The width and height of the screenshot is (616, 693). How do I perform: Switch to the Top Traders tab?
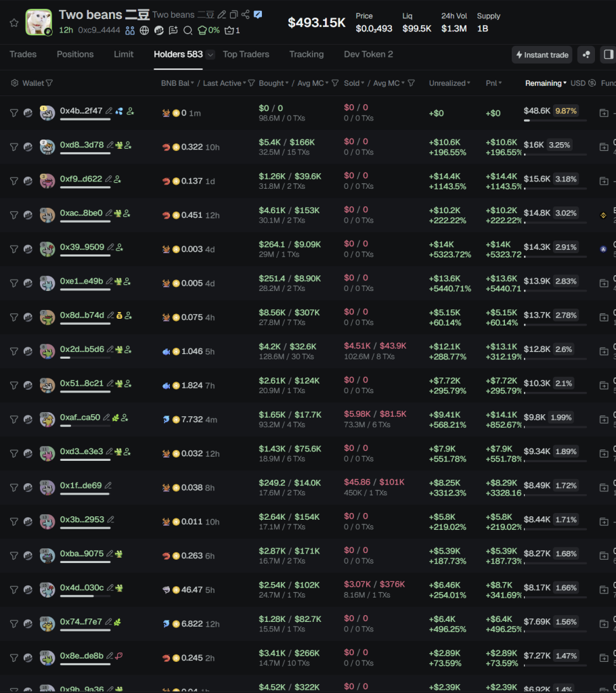[x=246, y=54]
